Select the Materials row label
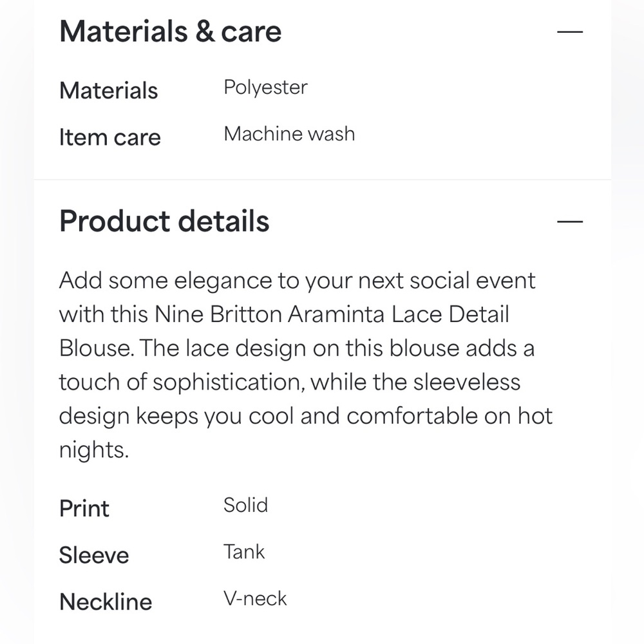The height and width of the screenshot is (644, 644). tap(108, 90)
